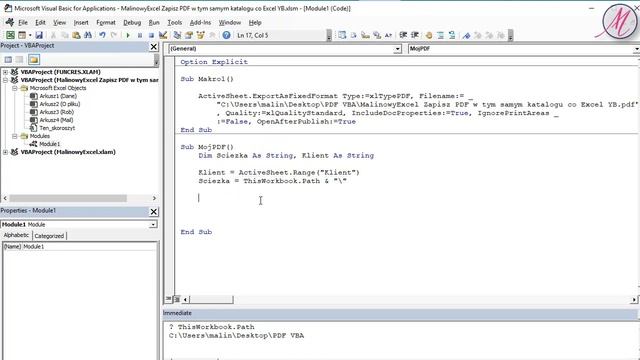Click the List Constants icon
This screenshot has height=360, width=640.
coord(353,36)
